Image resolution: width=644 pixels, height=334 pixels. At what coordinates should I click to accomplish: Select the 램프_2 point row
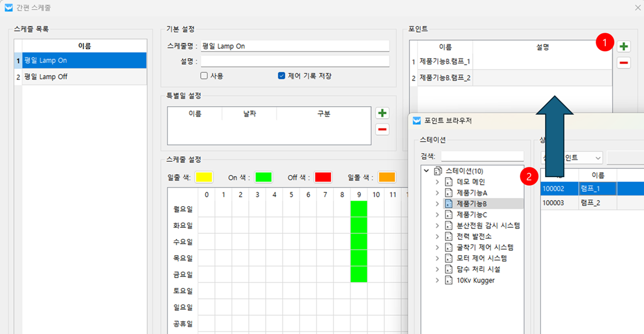592,203
